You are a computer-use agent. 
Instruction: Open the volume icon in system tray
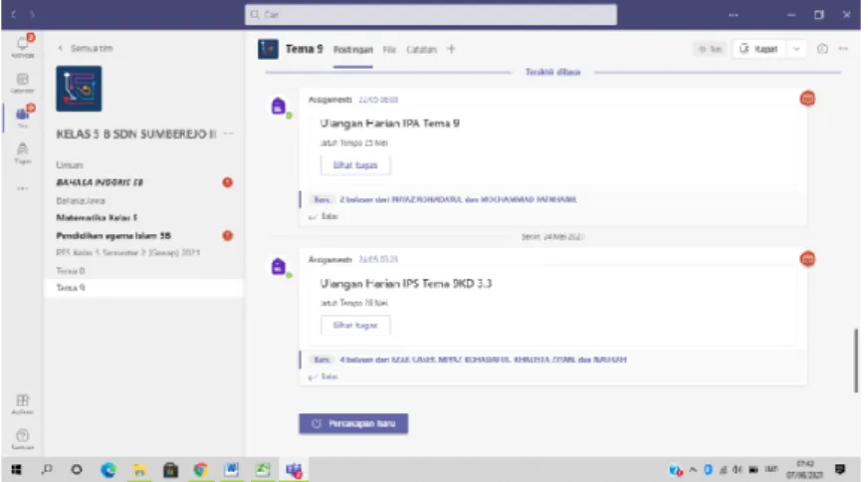pos(737,470)
